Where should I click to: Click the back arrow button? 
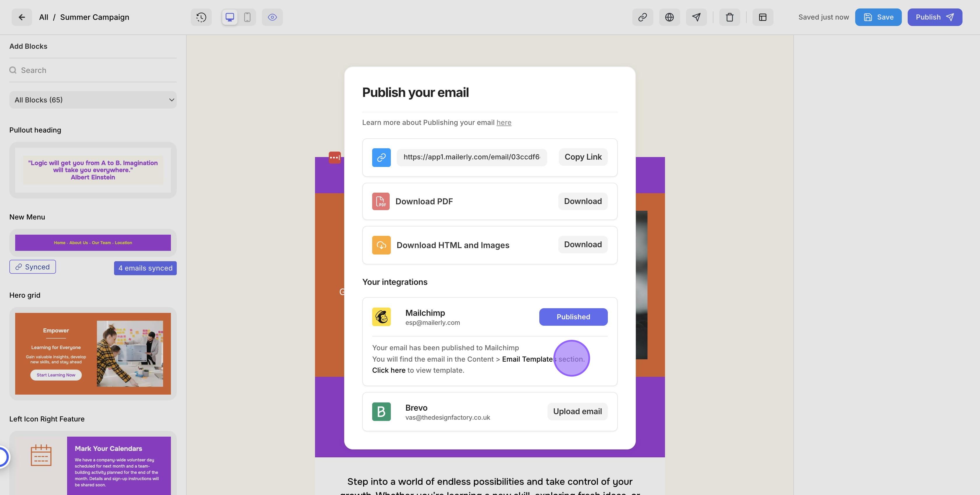(x=22, y=17)
